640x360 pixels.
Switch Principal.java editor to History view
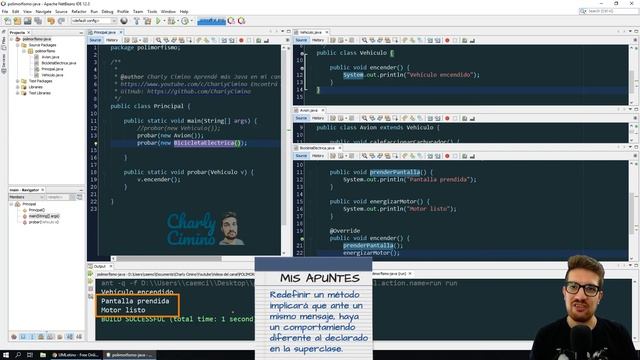[112, 40]
